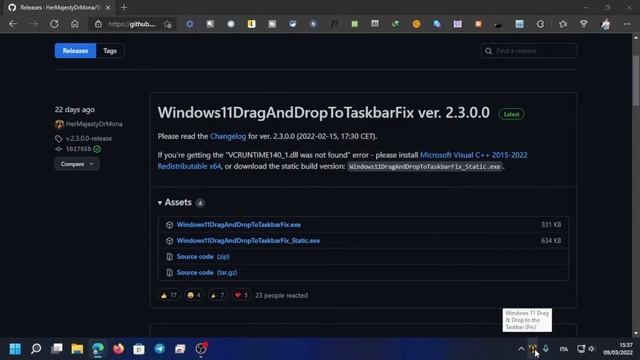
Task: Open the Windows Start menu
Action: click(15, 349)
